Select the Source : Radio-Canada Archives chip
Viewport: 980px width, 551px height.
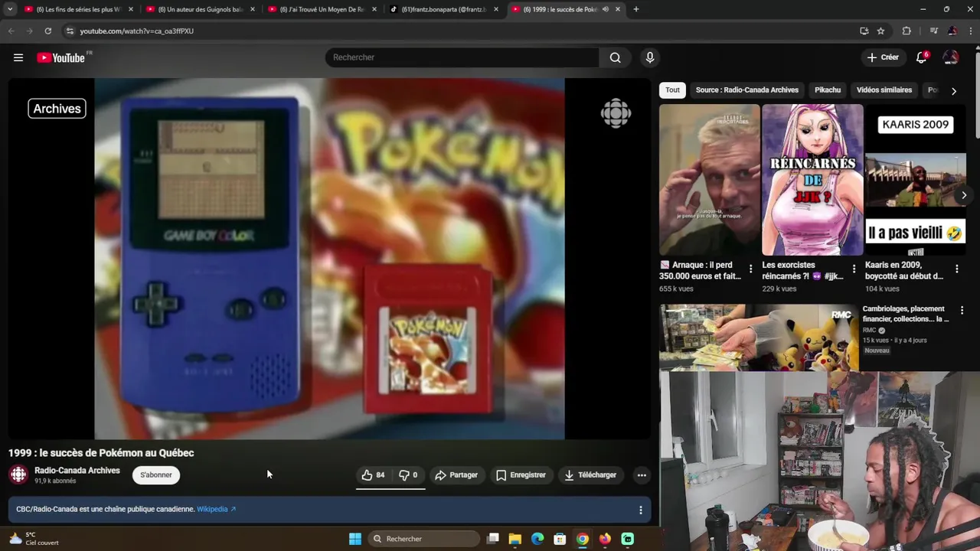coord(746,90)
